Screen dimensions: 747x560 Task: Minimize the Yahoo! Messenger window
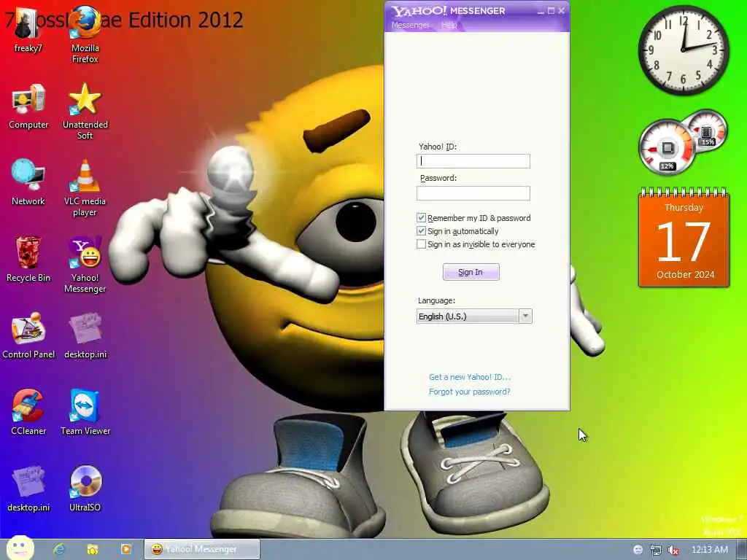tap(541, 11)
